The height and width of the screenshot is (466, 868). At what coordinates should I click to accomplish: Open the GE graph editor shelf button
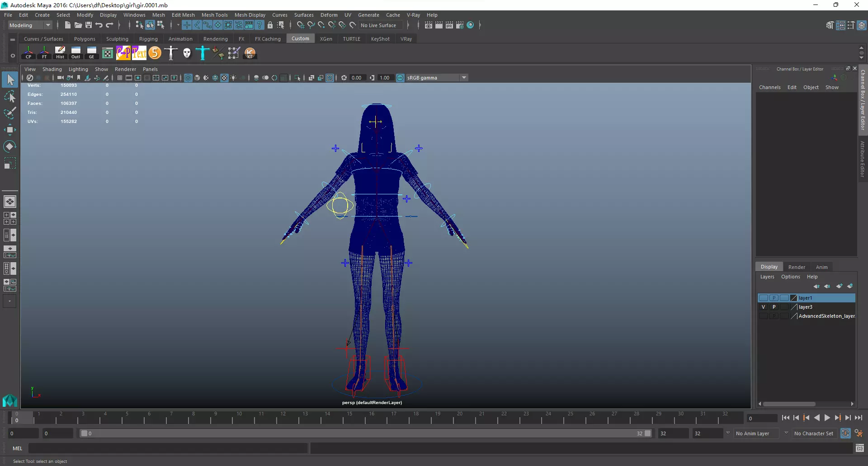[92, 53]
